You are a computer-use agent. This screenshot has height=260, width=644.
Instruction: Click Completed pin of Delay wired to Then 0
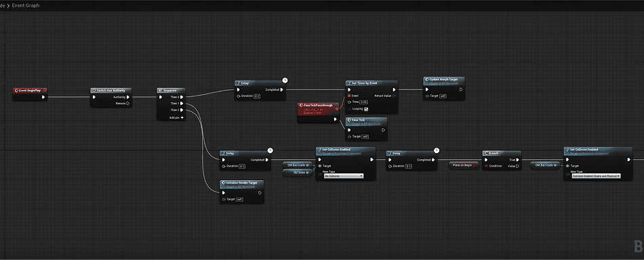[x=281, y=89]
